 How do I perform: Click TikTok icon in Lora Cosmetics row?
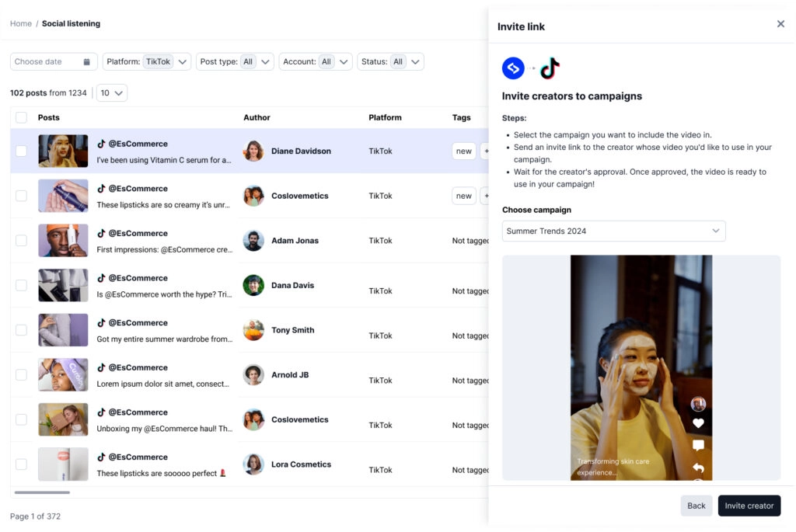pyautogui.click(x=102, y=457)
